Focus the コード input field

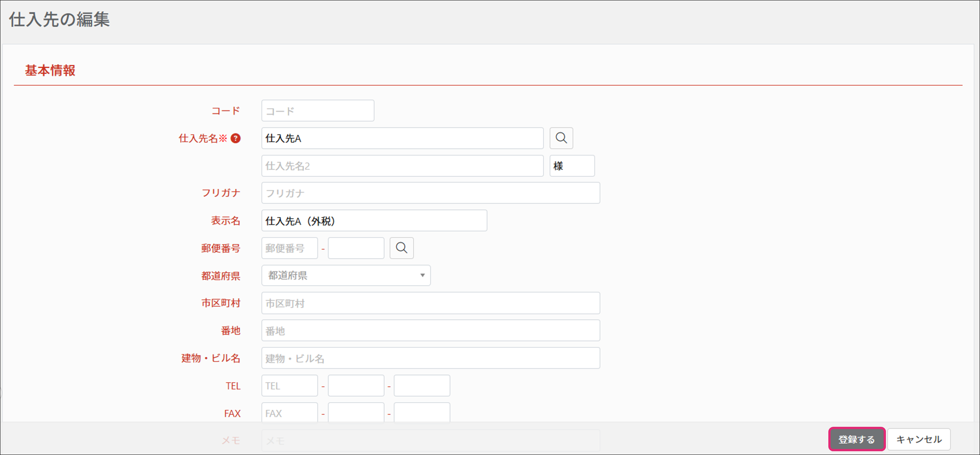tap(318, 111)
